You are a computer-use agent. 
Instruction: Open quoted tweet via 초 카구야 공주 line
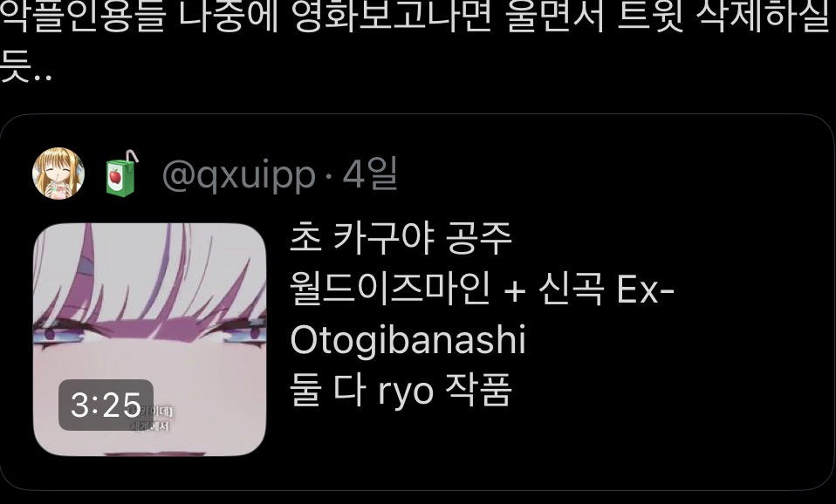click(401, 238)
